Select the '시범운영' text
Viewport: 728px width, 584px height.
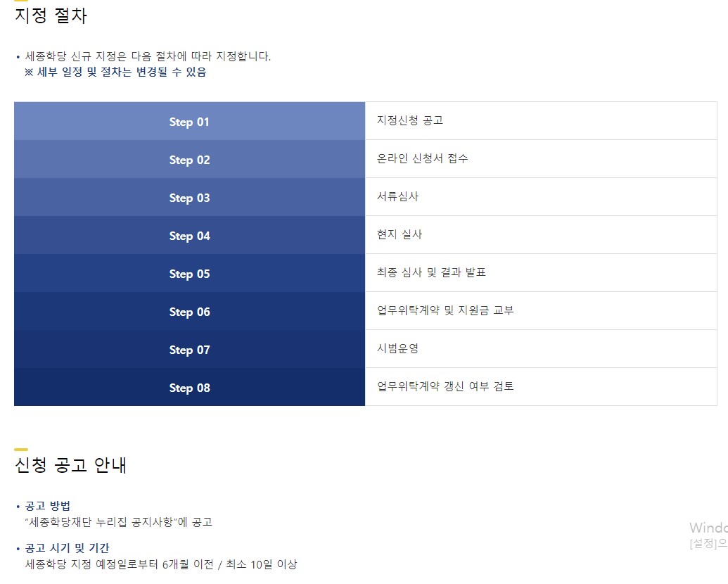398,348
